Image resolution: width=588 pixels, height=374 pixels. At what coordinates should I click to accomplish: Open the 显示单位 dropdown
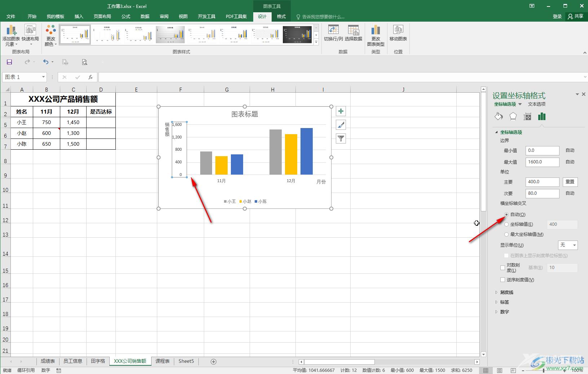[x=568, y=245]
